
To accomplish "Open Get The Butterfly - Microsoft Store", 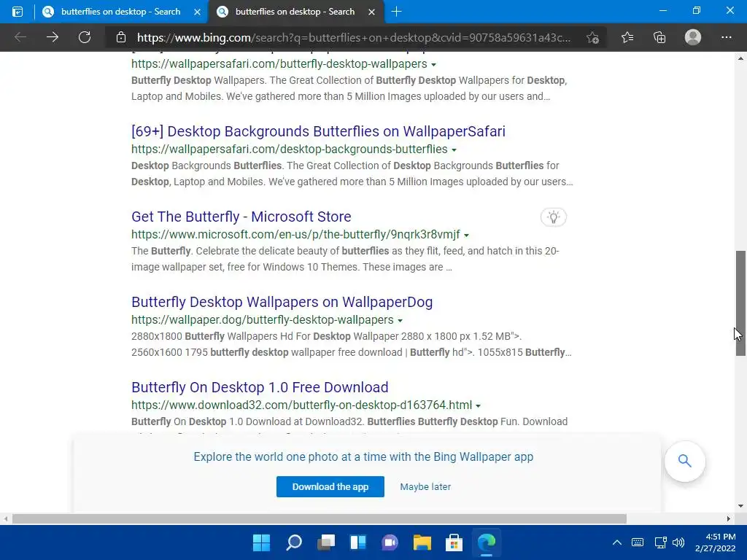I will click(x=241, y=216).
